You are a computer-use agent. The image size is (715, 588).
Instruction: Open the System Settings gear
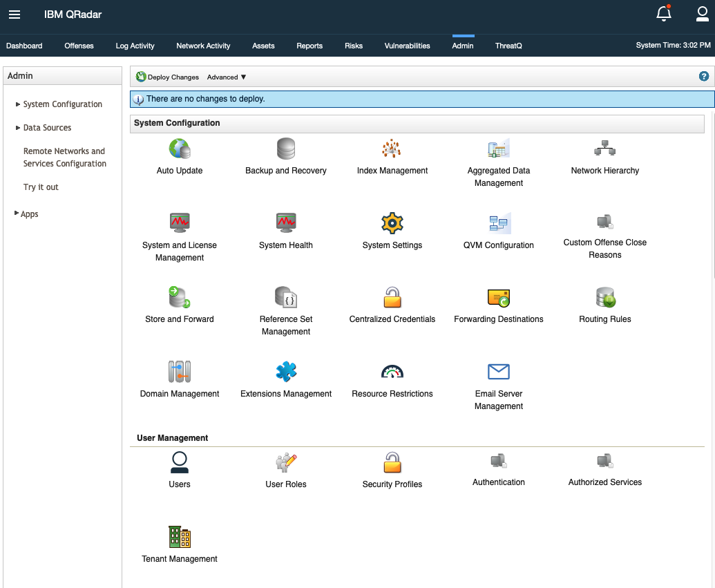click(x=392, y=223)
